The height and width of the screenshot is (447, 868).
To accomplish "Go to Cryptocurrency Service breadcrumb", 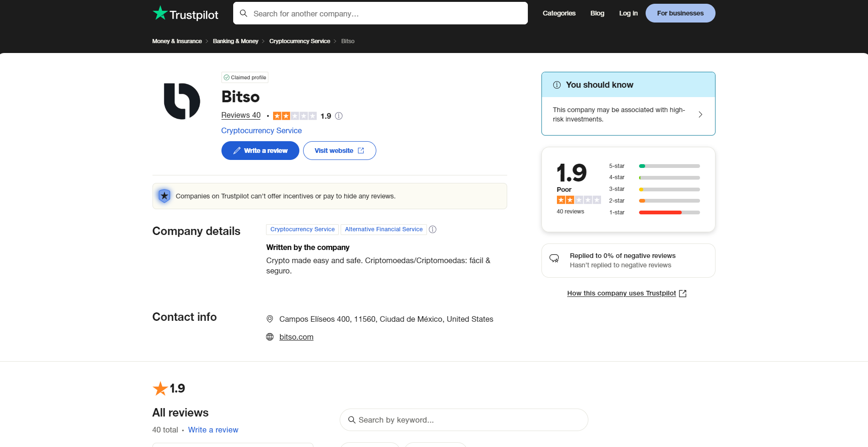I will (300, 41).
